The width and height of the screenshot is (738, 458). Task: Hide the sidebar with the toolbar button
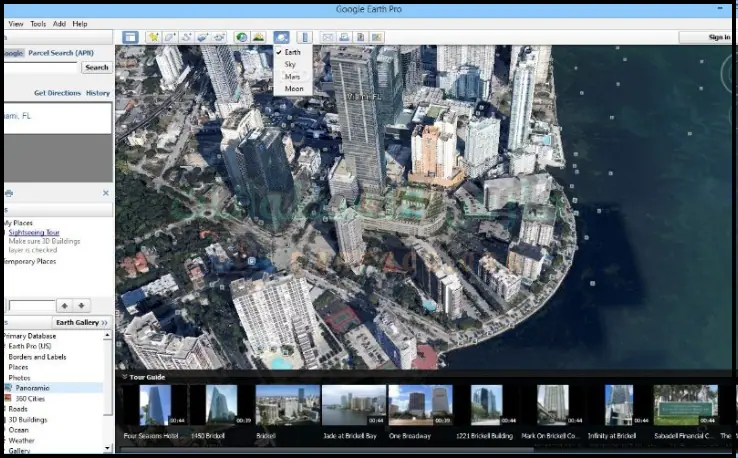tap(130, 37)
